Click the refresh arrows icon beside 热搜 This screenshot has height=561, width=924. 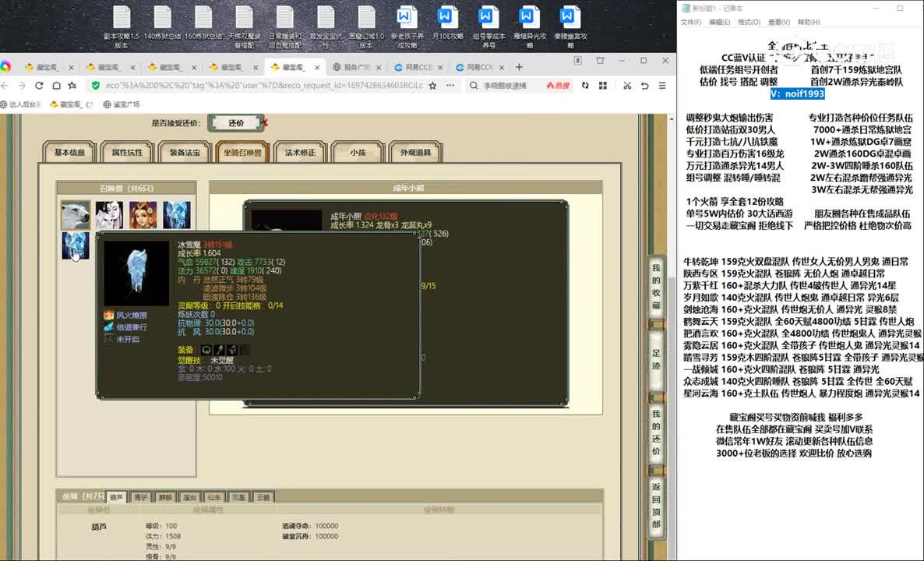coord(585,86)
